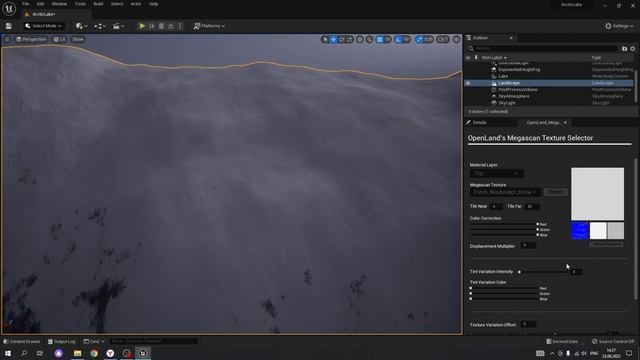Screen dimensions: 640x360
Task: Open the Window menu
Action: coord(59,4)
